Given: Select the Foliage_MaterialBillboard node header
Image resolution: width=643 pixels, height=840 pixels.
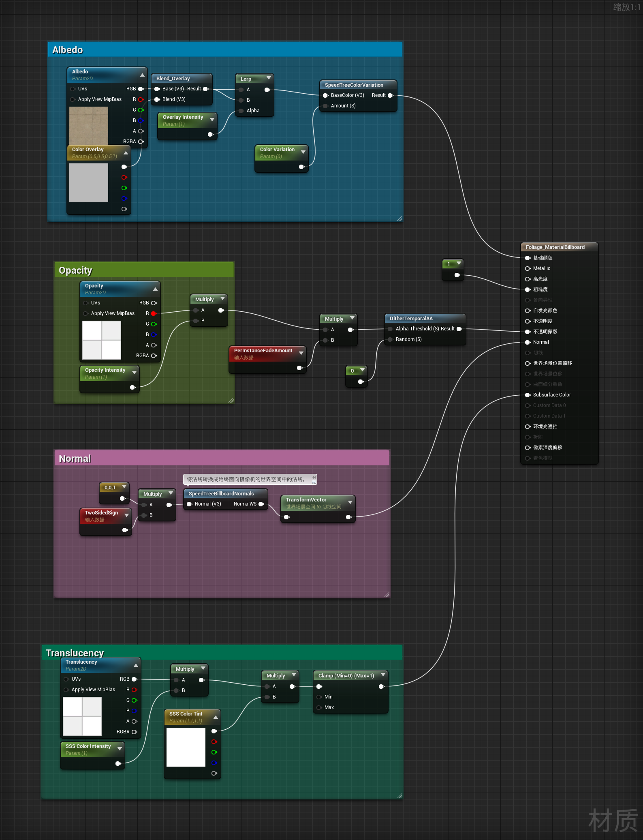Looking at the screenshot, I should [559, 247].
